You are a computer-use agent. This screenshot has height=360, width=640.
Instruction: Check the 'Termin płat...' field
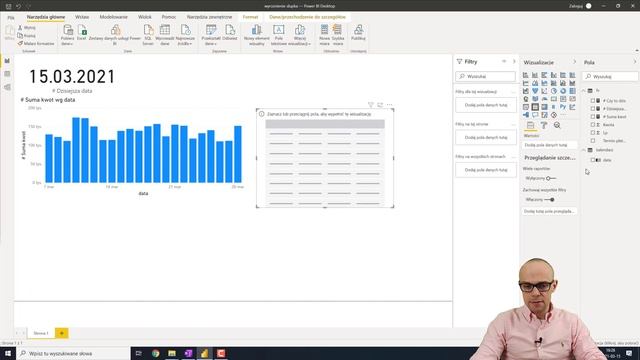point(593,141)
